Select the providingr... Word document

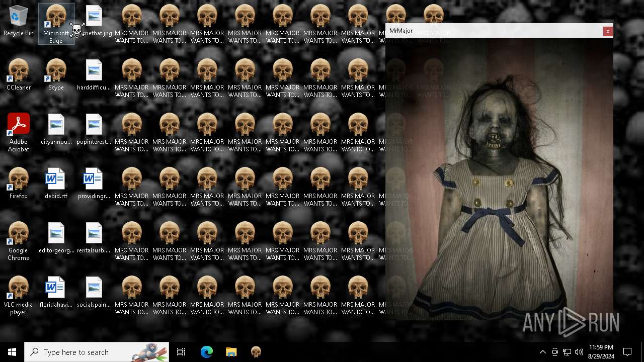click(94, 184)
